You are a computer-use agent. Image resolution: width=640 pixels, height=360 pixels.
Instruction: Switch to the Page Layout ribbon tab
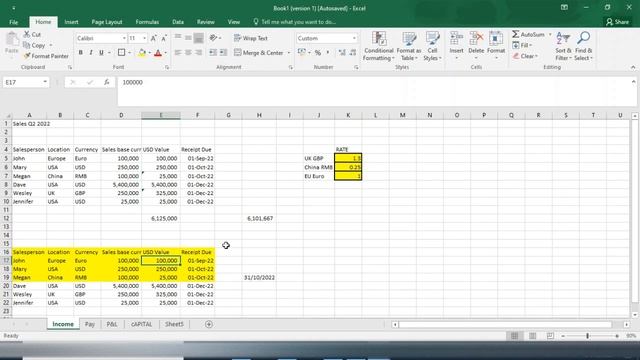click(x=107, y=22)
